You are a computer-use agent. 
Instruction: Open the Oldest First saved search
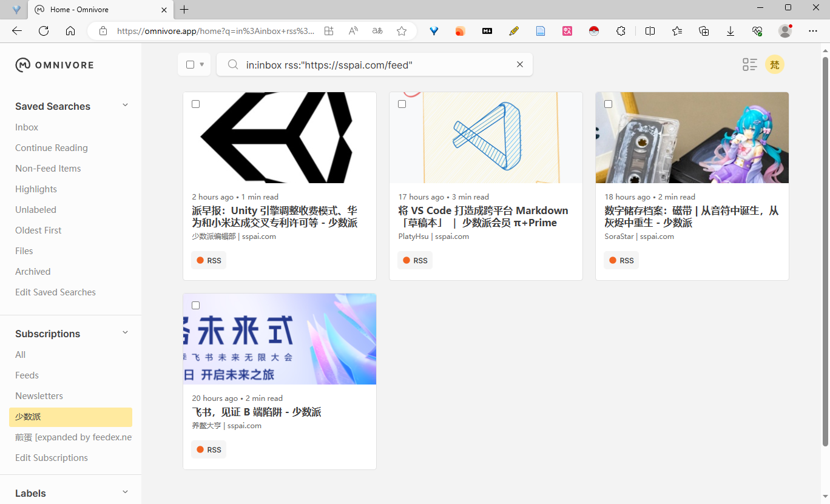pos(38,230)
